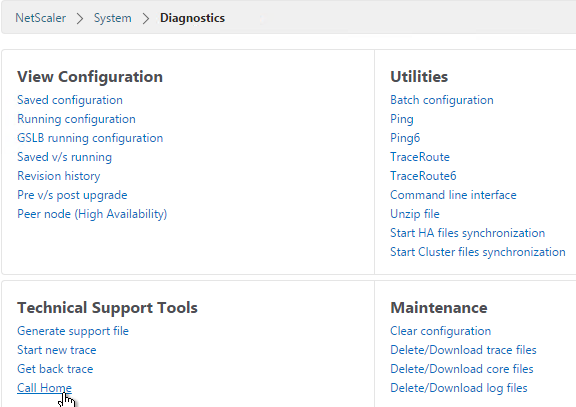Viewport: 576px width, 407px height.
Task: Click Generate support file
Action: pos(73,331)
